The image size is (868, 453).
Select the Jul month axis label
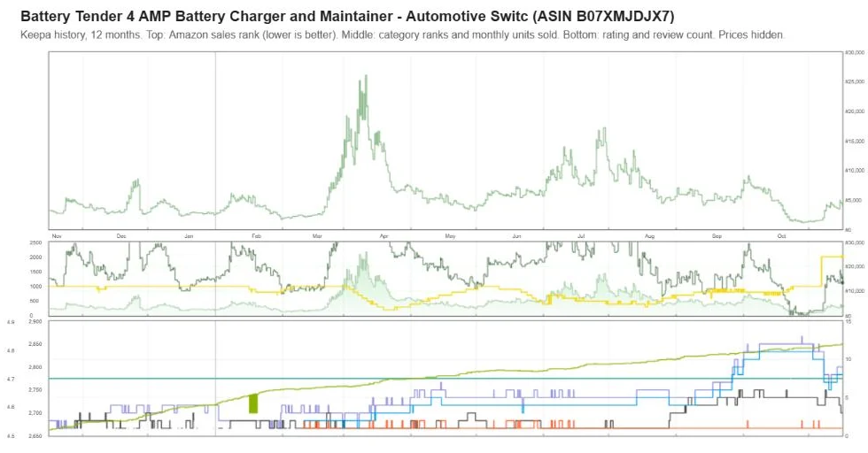click(581, 236)
